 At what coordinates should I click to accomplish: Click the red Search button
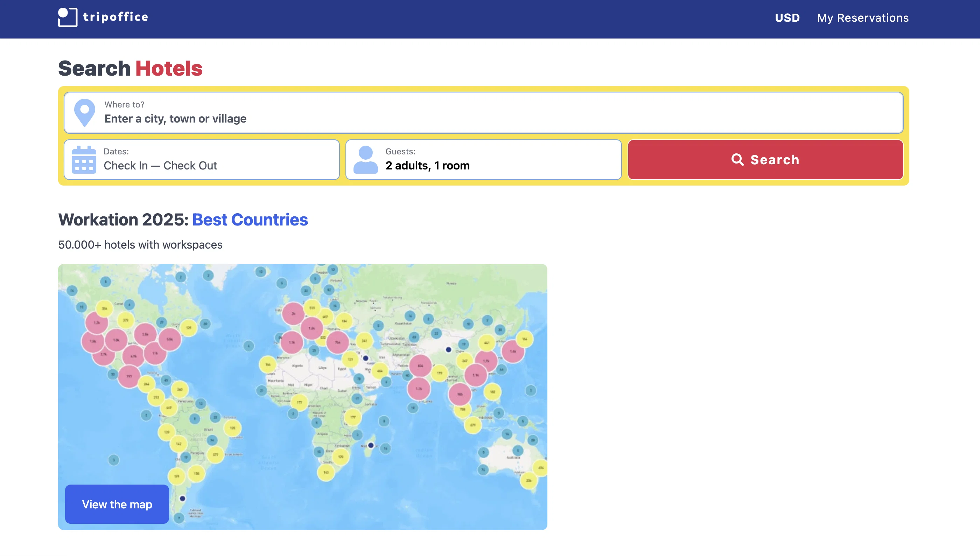(765, 160)
